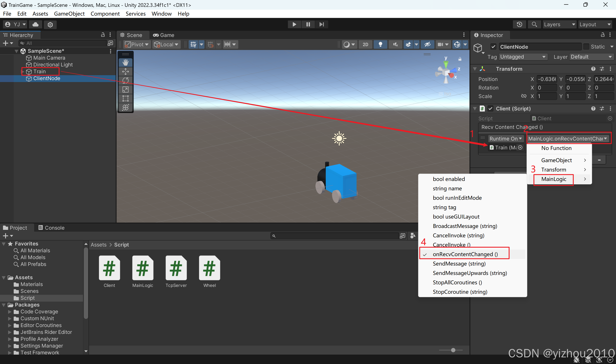Collapse the Transform component
The width and height of the screenshot is (616, 364).
click(x=475, y=69)
